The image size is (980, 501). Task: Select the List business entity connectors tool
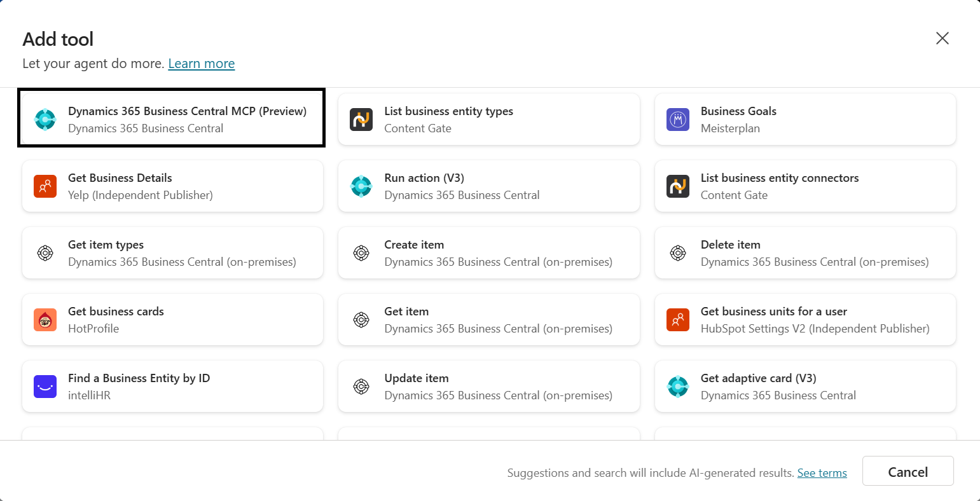(x=804, y=186)
